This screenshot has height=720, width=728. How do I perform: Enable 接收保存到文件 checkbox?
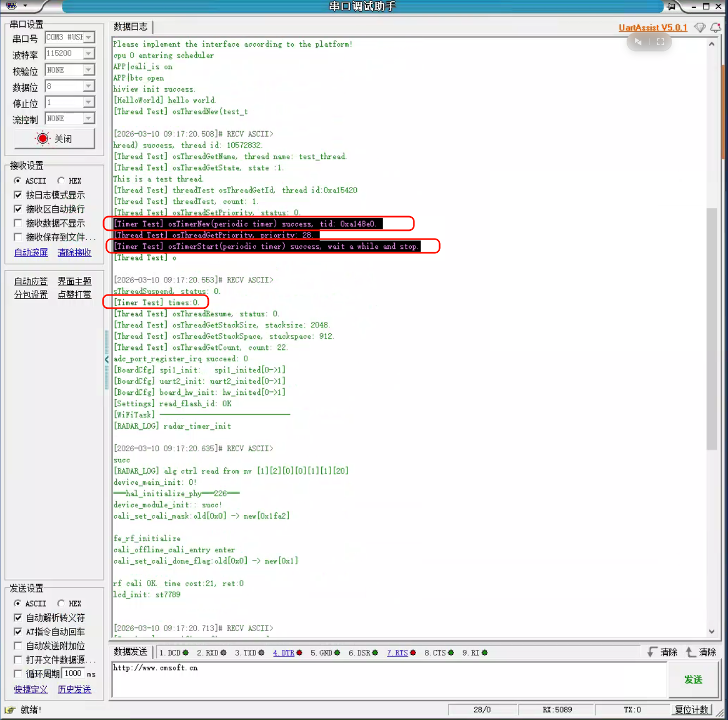18,237
